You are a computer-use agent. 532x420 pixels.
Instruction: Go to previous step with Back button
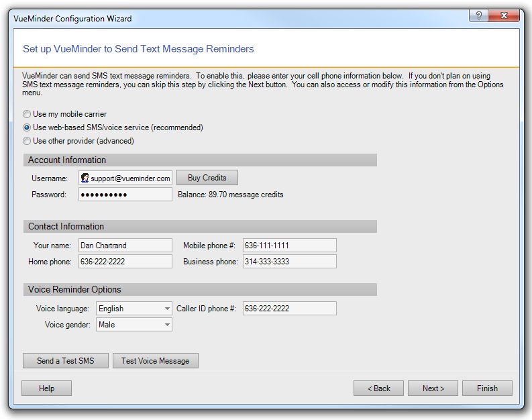(x=378, y=388)
